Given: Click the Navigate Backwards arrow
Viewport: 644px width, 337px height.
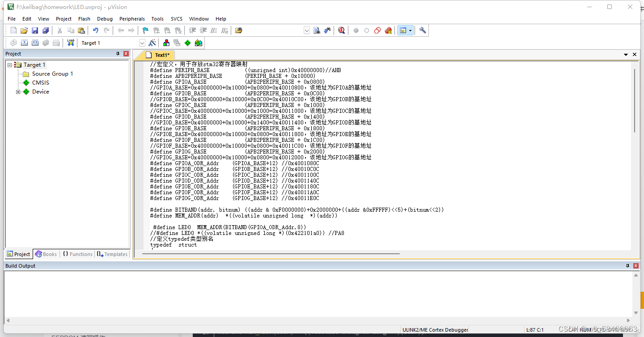Looking at the screenshot, I should 121,30.
